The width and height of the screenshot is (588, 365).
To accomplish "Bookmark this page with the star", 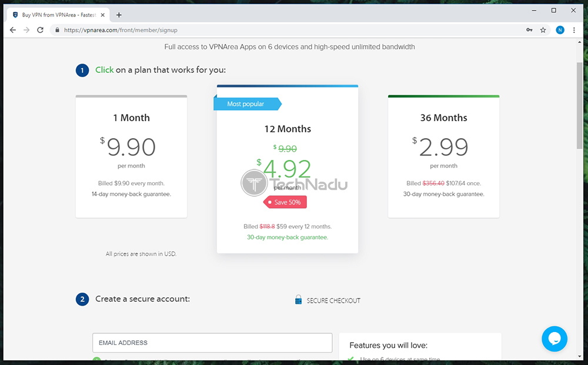I will (543, 30).
